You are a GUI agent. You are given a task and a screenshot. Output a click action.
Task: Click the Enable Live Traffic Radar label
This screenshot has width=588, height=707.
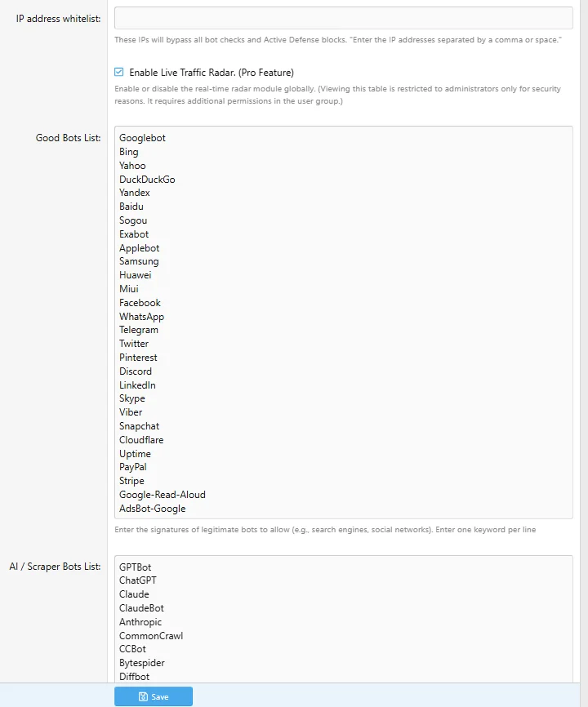(212, 73)
